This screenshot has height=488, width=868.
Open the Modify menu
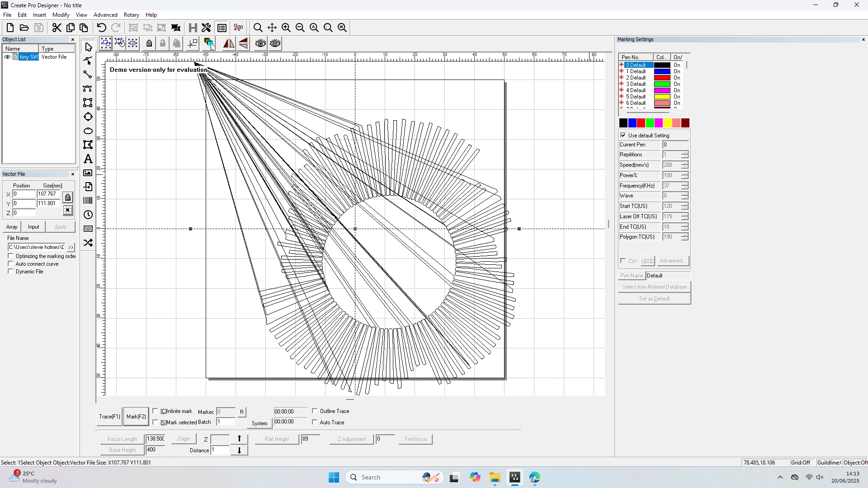[x=61, y=15]
